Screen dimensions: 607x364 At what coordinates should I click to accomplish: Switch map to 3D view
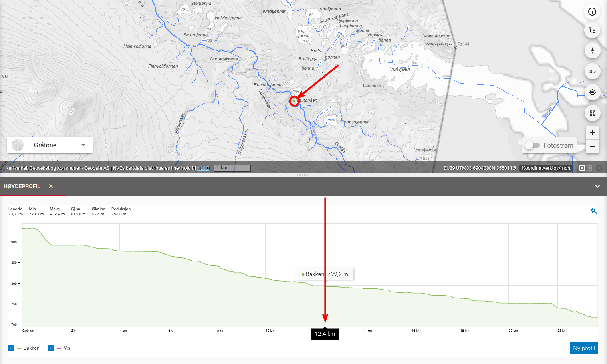tap(592, 72)
